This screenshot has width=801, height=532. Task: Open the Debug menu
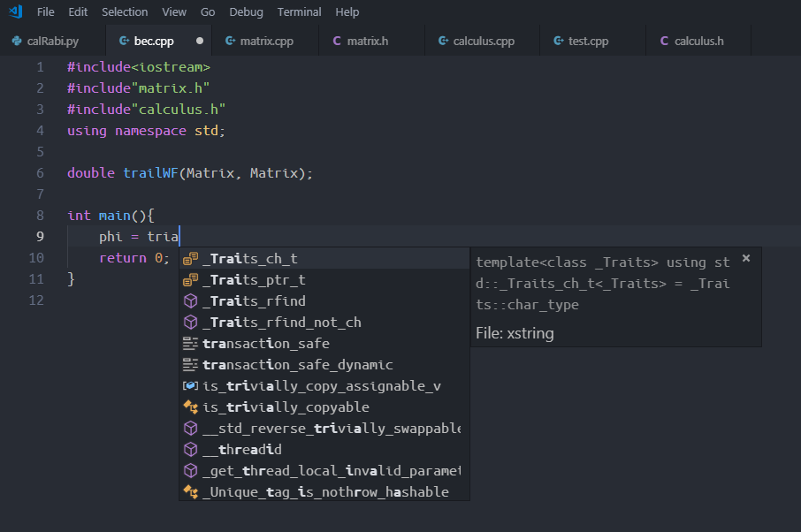click(x=246, y=11)
